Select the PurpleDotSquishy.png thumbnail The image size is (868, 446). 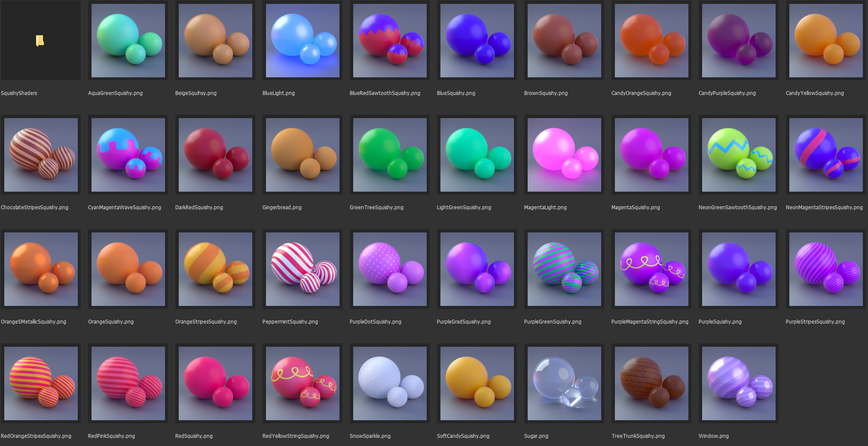pyautogui.click(x=390, y=269)
